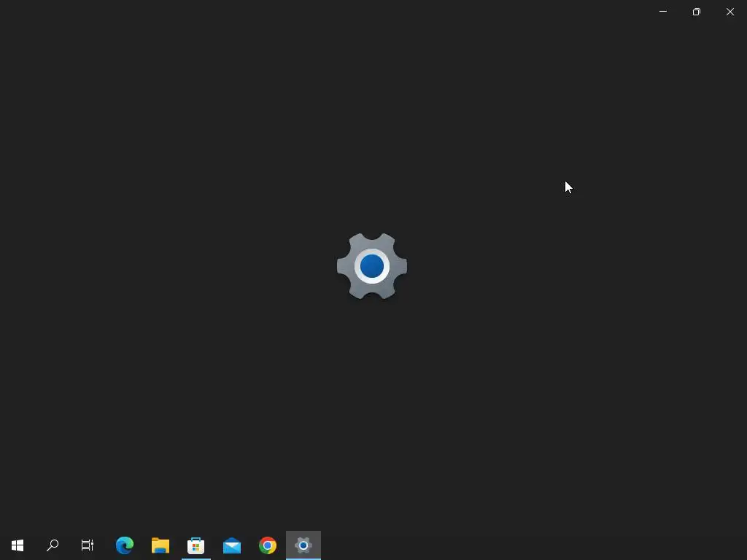747x560 pixels.
Task: Select the Settings taskbar icon
Action: (303, 545)
